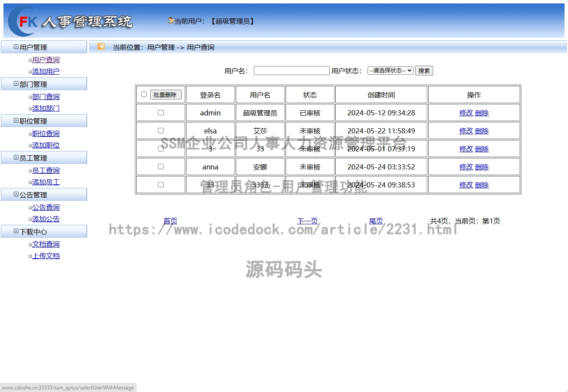Open the 员工查询 link

(x=46, y=170)
